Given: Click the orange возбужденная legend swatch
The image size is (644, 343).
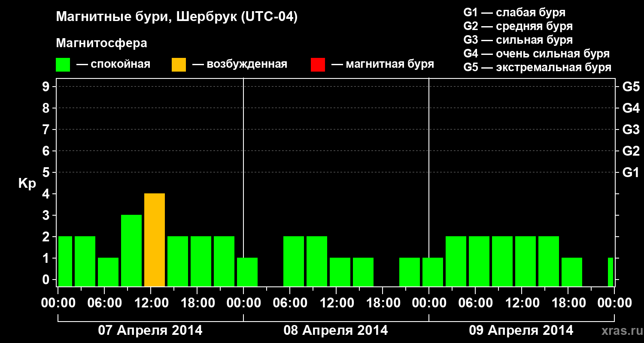Looking at the screenshot, I should coord(179,65).
